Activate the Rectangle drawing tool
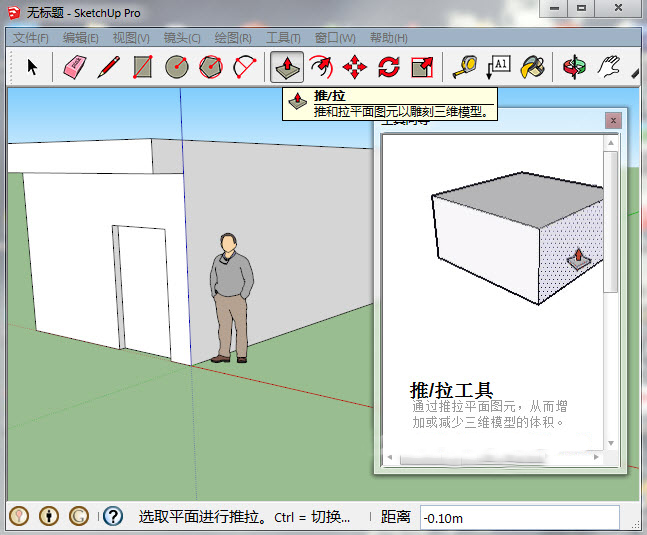Screen dimensions: 647x535 (x=143, y=67)
